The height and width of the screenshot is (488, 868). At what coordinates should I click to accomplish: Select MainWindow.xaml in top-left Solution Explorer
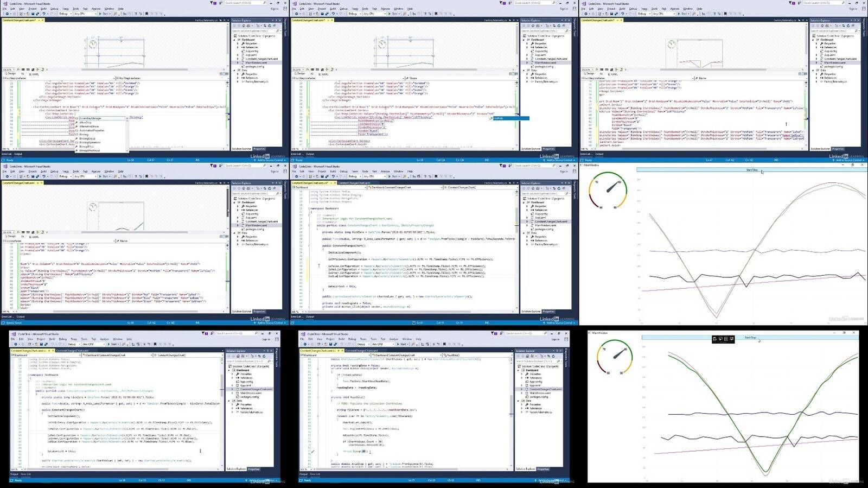256,62
